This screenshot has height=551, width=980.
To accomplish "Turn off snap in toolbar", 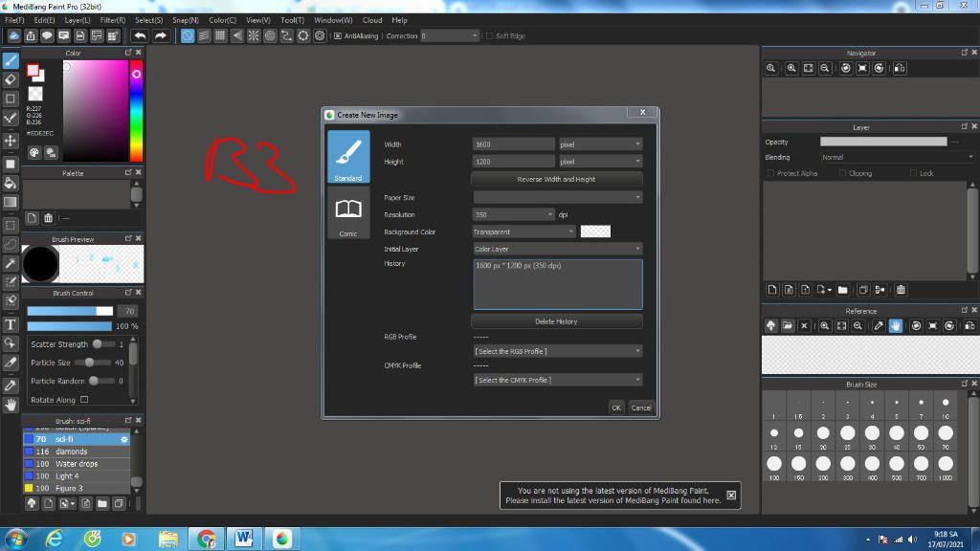I will (x=188, y=36).
